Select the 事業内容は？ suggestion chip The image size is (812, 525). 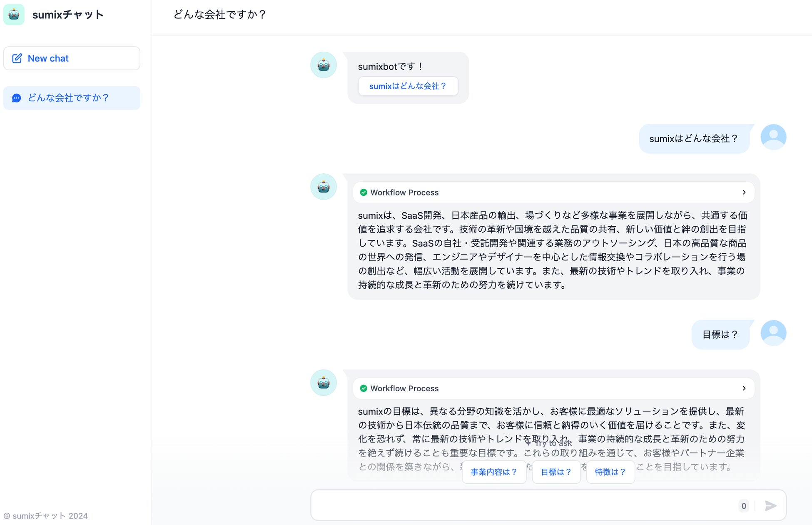[494, 472]
